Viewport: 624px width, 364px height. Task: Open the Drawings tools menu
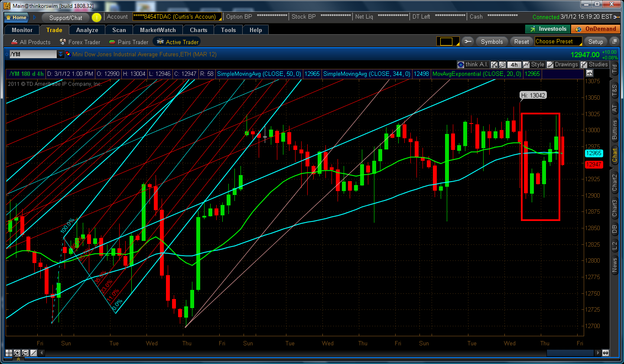point(562,64)
